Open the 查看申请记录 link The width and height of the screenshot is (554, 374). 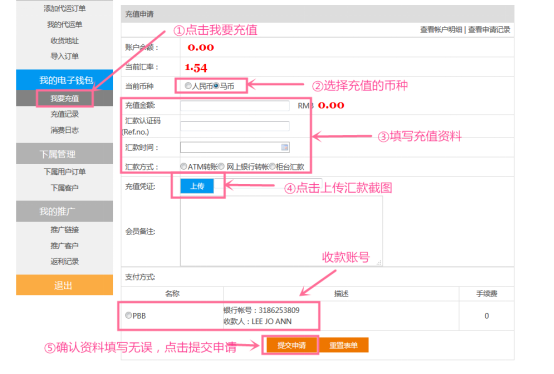(x=489, y=30)
